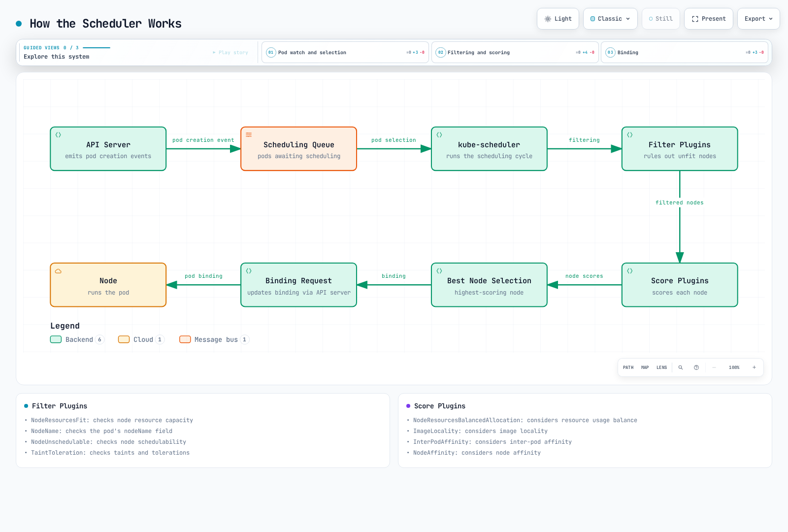Select the Scheduling Queue node
Screen dimensions: 788x532
(x=298, y=149)
